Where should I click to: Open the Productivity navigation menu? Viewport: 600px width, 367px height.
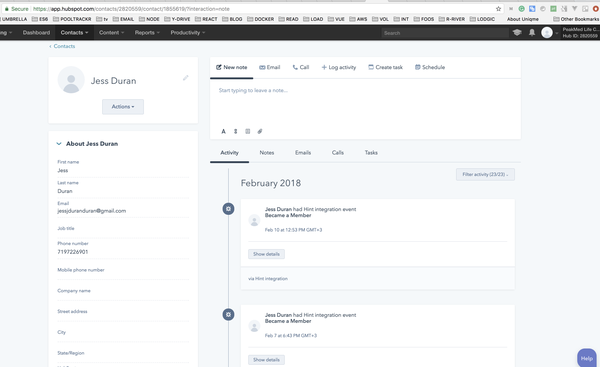[188, 33]
